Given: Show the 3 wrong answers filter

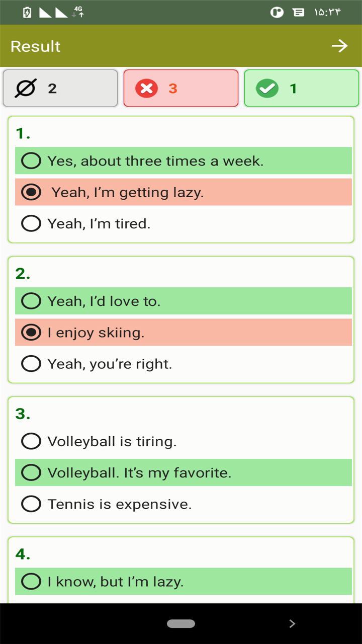Looking at the screenshot, I should point(181,89).
